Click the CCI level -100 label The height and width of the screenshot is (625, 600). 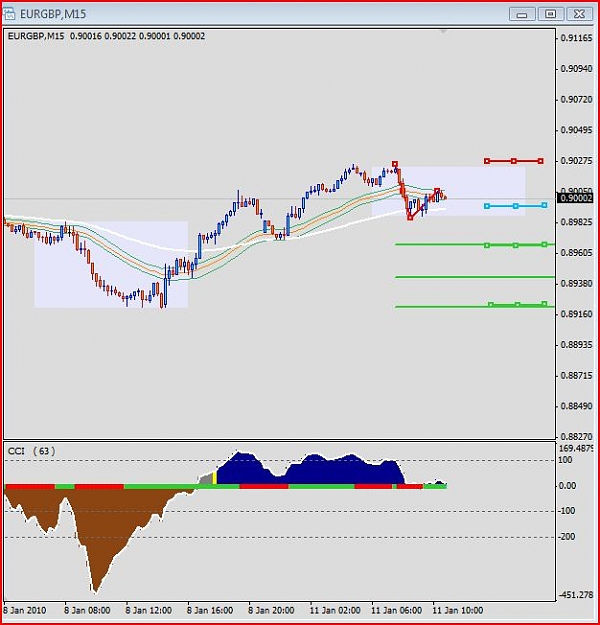567,511
